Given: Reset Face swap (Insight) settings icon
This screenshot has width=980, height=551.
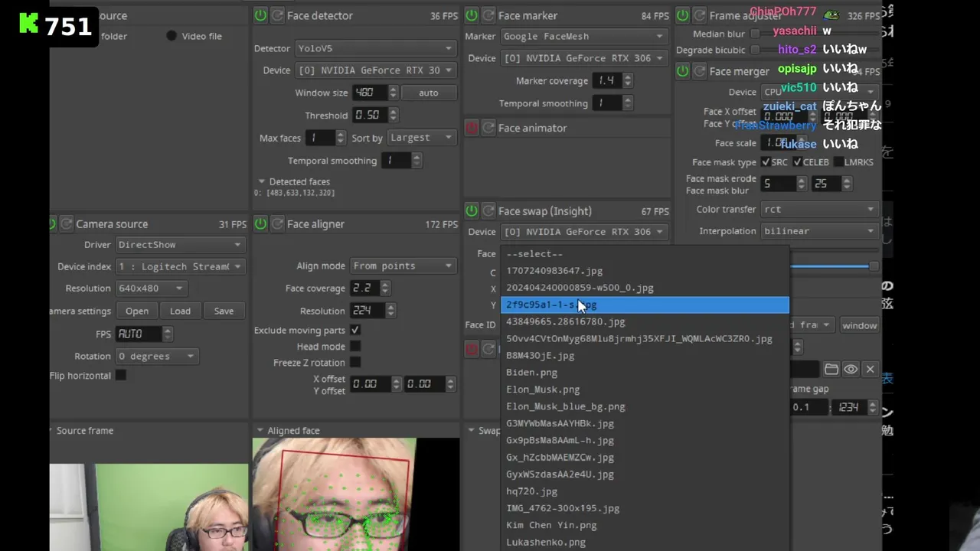Looking at the screenshot, I should point(488,211).
